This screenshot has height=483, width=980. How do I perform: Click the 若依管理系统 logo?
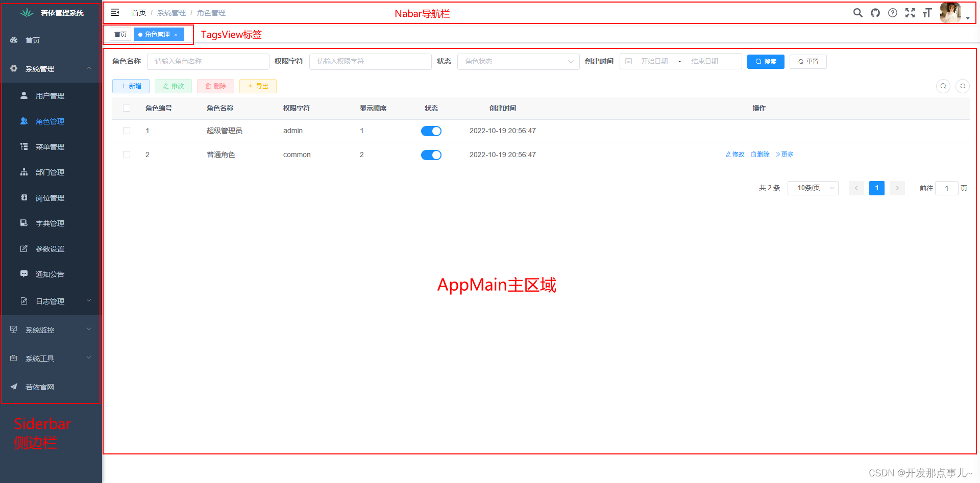pyautogui.click(x=27, y=12)
